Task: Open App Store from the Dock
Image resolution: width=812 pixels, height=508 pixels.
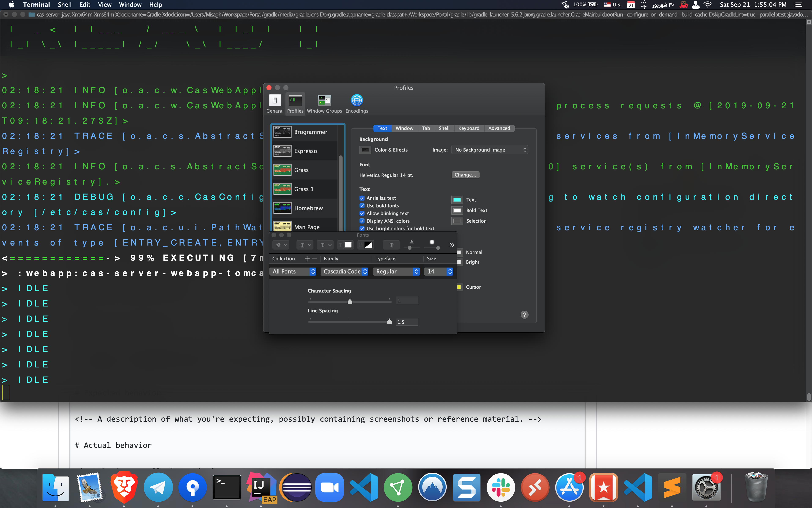Action: 569,487
